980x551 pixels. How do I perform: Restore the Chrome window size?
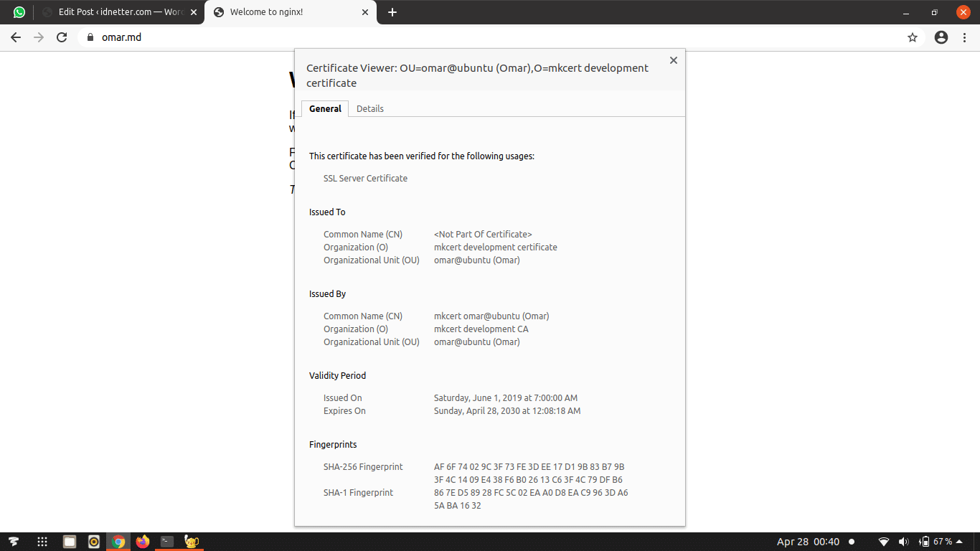934,12
